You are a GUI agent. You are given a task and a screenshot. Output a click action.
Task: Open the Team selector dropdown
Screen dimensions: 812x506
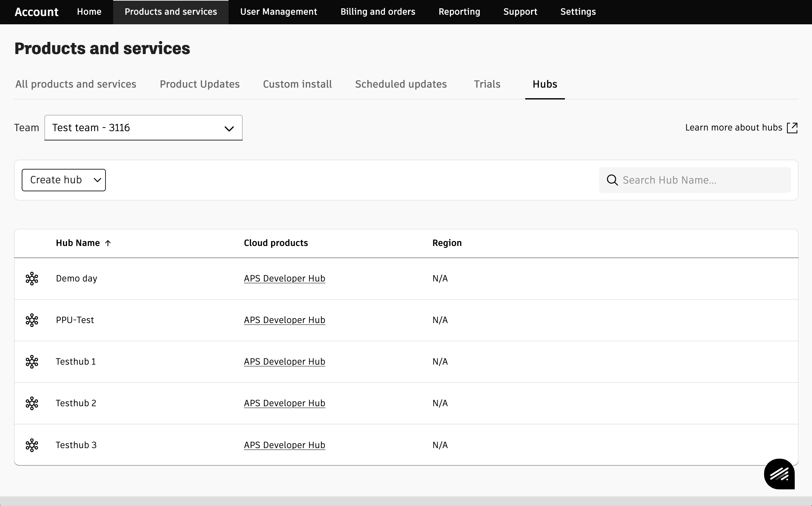143,128
